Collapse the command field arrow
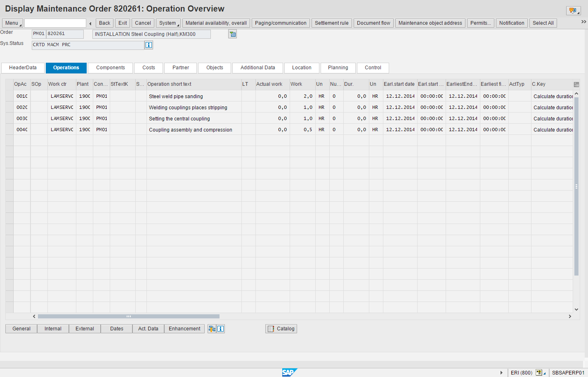Screen dimensions: 588x377 pyautogui.click(x=90, y=24)
